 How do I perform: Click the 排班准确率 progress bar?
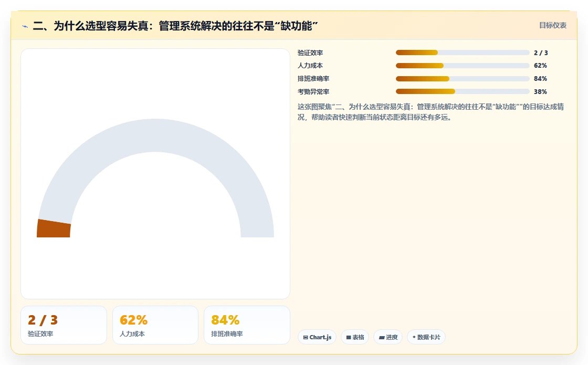pyautogui.click(x=463, y=79)
